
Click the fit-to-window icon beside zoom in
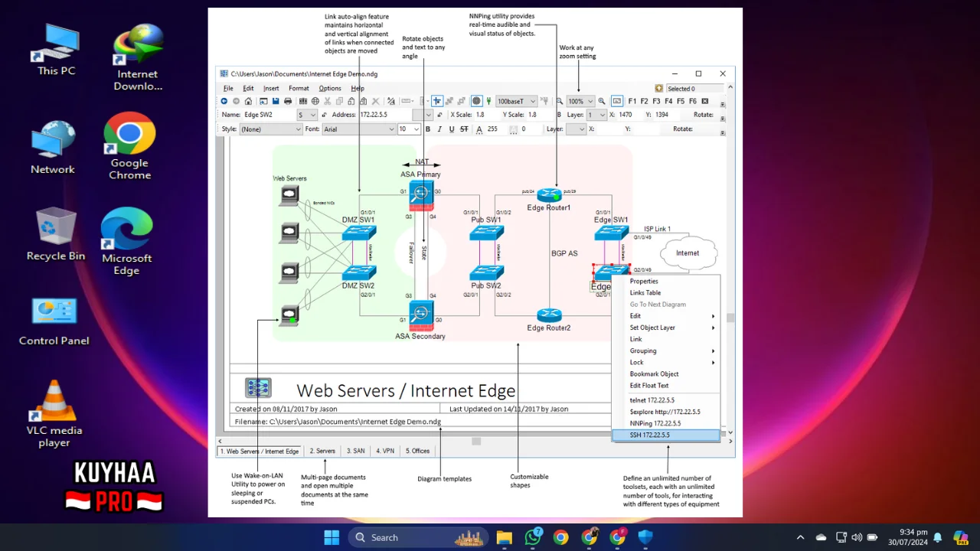click(616, 101)
